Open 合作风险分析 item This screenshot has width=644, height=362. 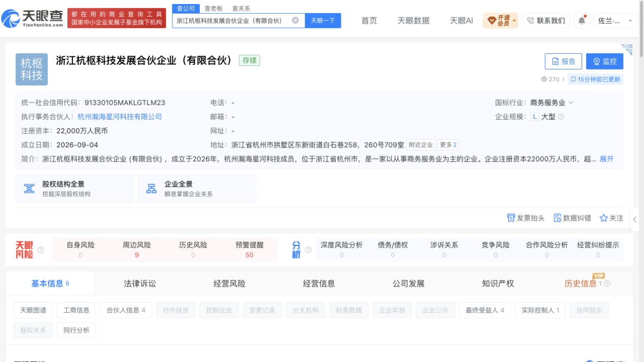[x=547, y=249]
